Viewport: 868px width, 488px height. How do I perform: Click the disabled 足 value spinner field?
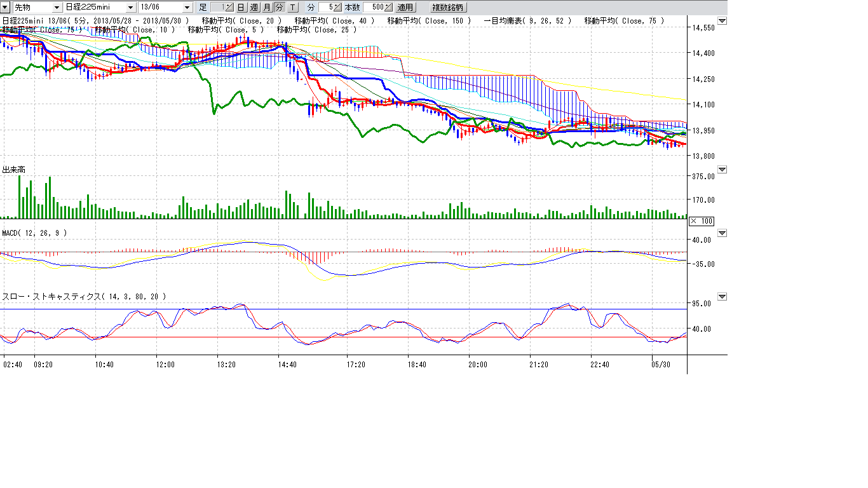(222, 8)
